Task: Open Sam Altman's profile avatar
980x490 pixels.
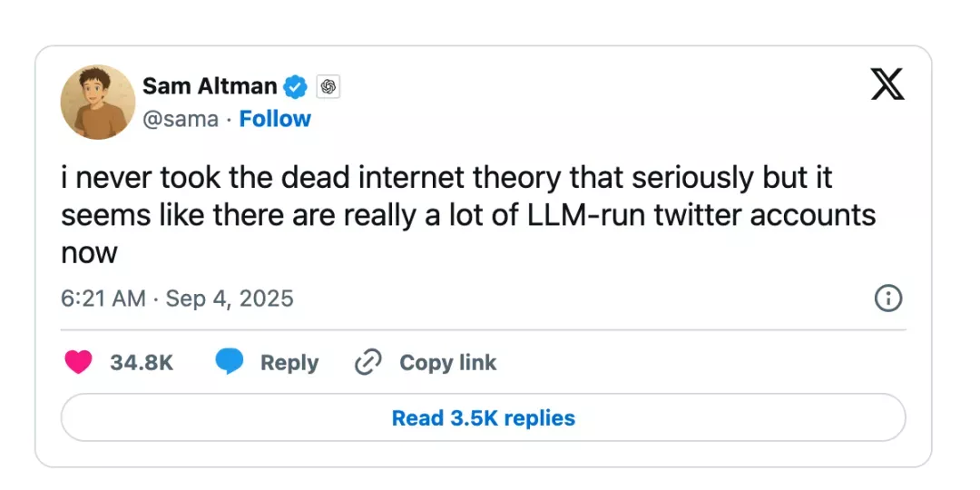Action: [97, 102]
